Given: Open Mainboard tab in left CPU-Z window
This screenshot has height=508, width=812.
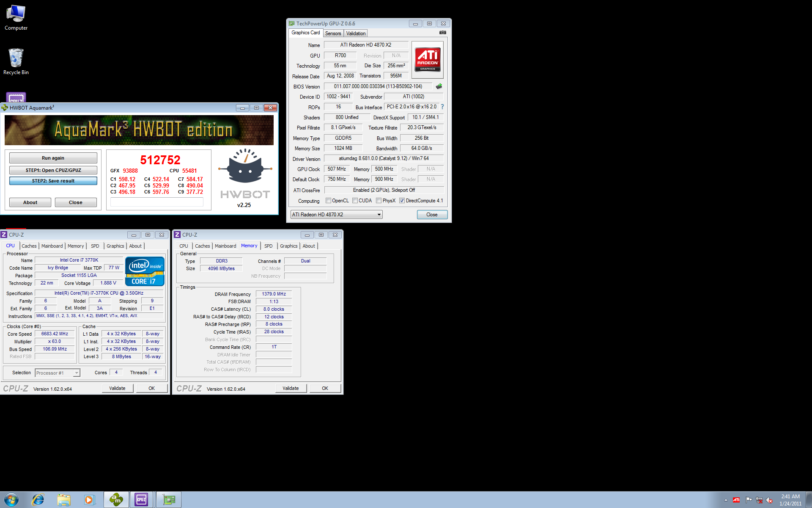Looking at the screenshot, I should [52, 246].
